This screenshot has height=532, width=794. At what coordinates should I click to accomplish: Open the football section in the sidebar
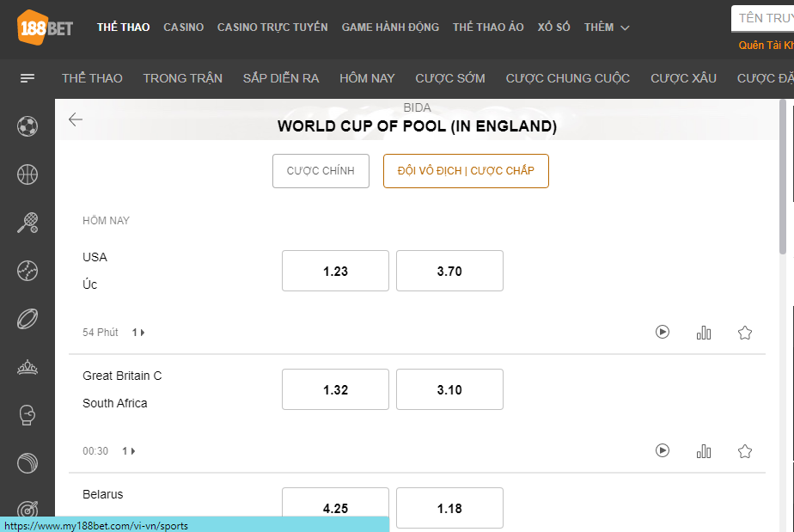pyautogui.click(x=27, y=126)
